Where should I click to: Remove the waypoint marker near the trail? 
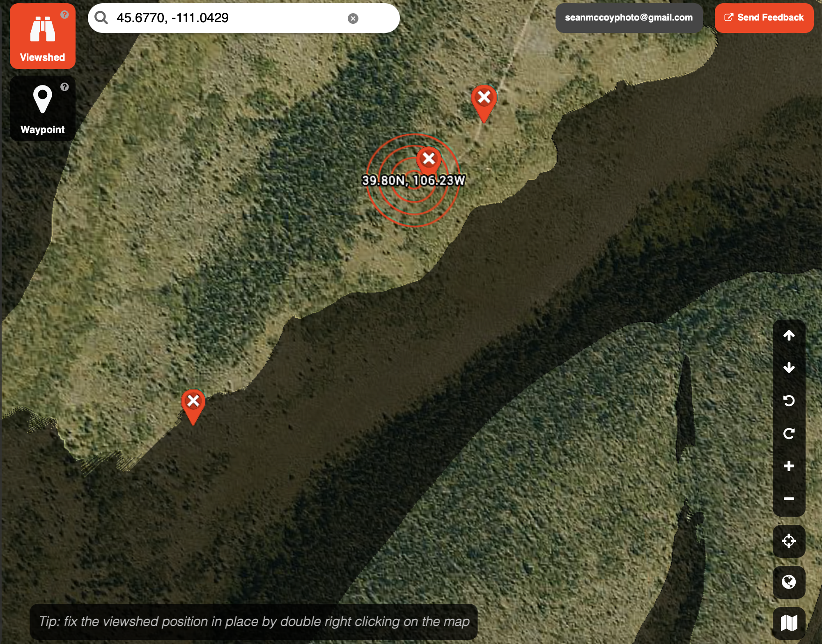[484, 98]
